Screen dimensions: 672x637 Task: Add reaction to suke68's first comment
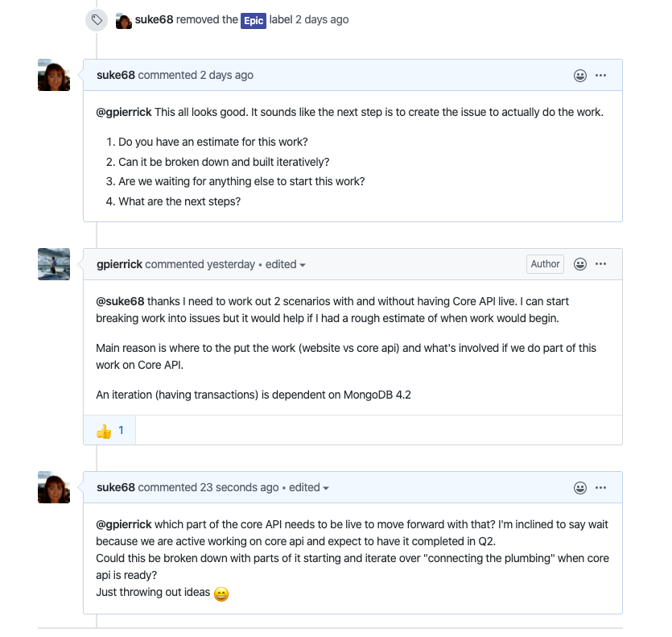[579, 75]
